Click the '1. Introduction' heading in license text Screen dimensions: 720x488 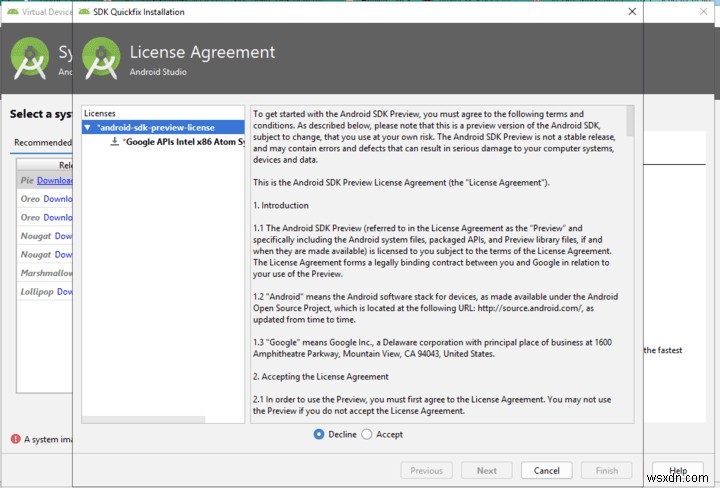tap(281, 205)
